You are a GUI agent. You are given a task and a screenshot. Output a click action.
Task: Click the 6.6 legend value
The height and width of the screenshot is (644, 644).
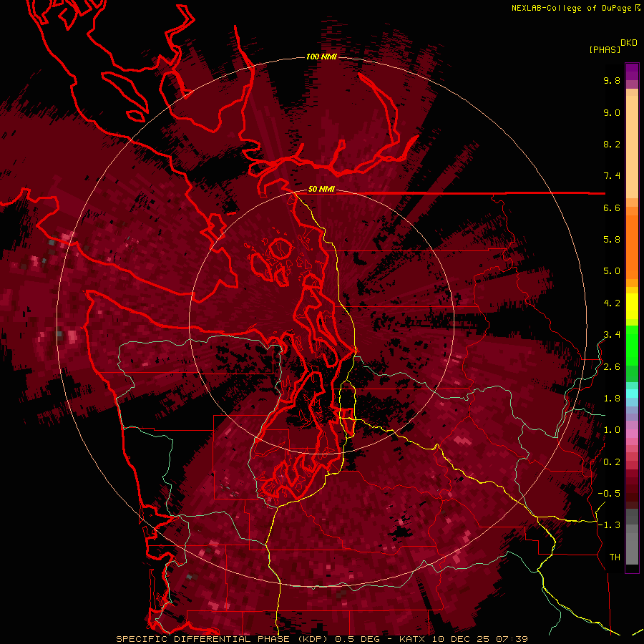pyautogui.click(x=612, y=208)
